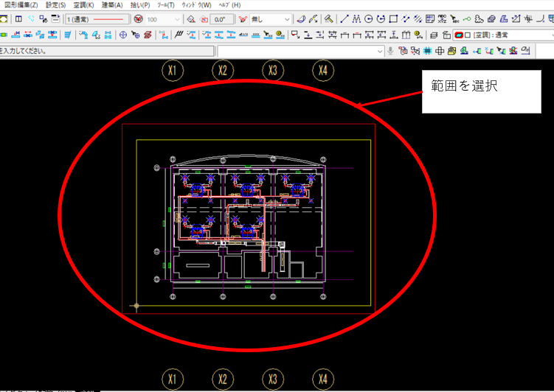Click the cyan dotted frame icon

[31, 19]
